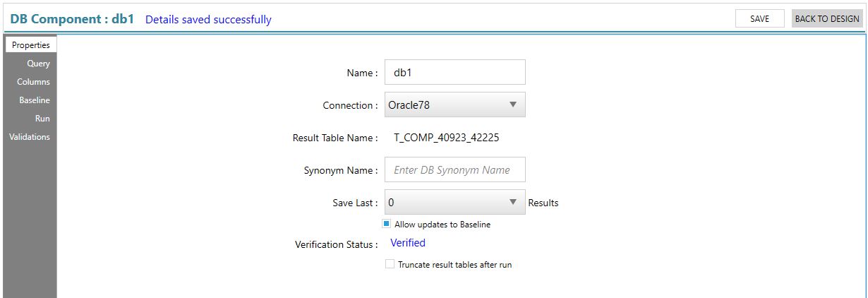Enable Truncate result tables after run
The width and height of the screenshot is (868, 298).
click(x=390, y=264)
